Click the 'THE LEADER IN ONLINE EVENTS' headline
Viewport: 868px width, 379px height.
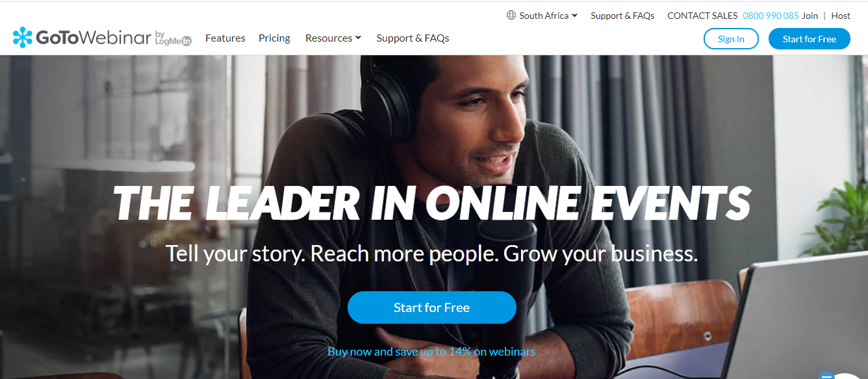[x=432, y=202]
